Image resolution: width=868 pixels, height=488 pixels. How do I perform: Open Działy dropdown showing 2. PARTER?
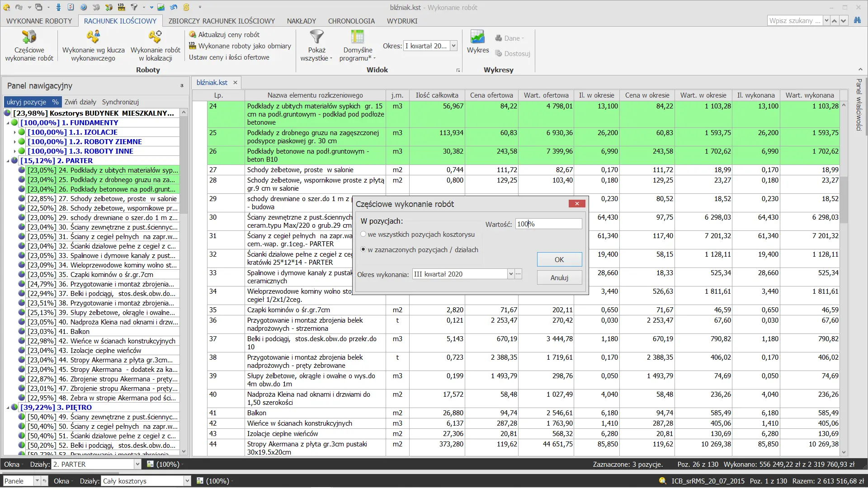pyautogui.click(x=137, y=464)
